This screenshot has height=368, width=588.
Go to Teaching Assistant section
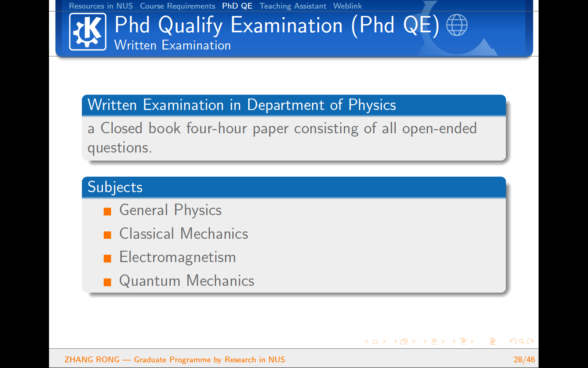coord(293,6)
